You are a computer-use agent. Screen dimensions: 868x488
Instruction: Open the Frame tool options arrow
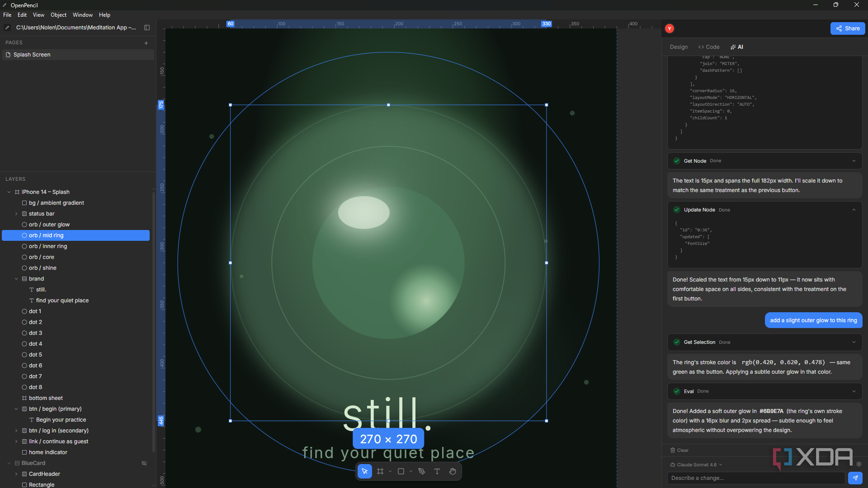[390, 471]
